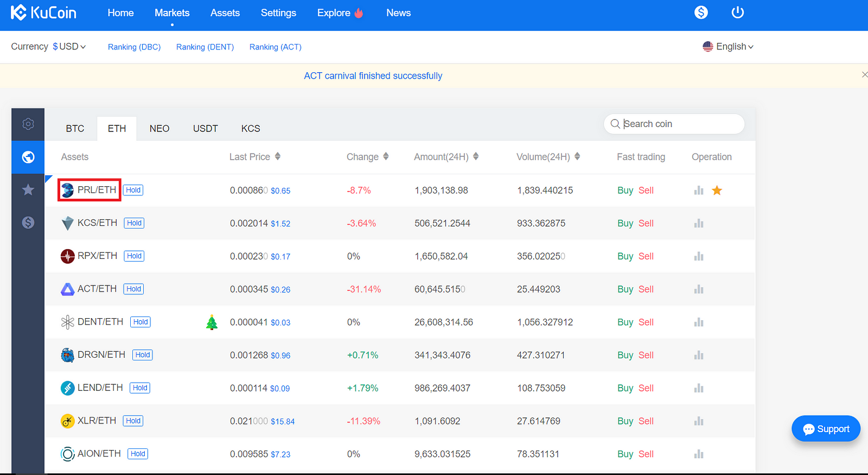Click the power logout icon
868x475 pixels.
pyautogui.click(x=737, y=12)
